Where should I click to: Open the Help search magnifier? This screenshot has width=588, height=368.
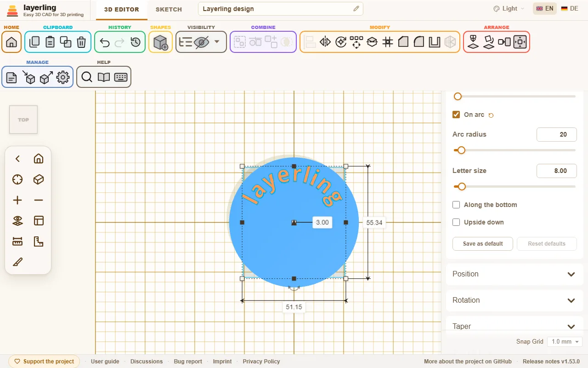(87, 77)
